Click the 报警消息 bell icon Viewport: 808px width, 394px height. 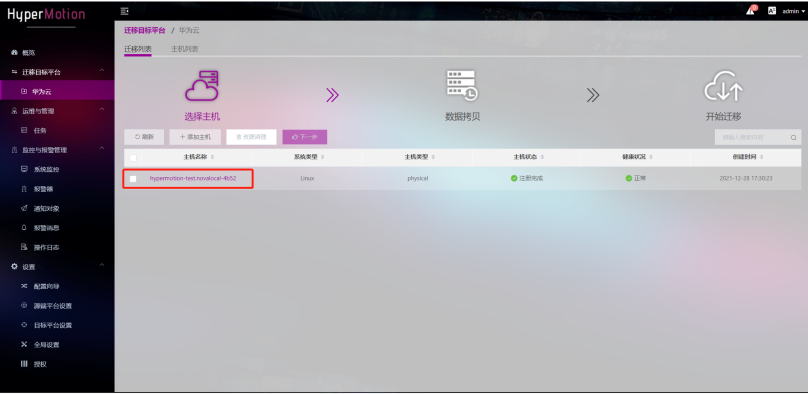[x=24, y=228]
